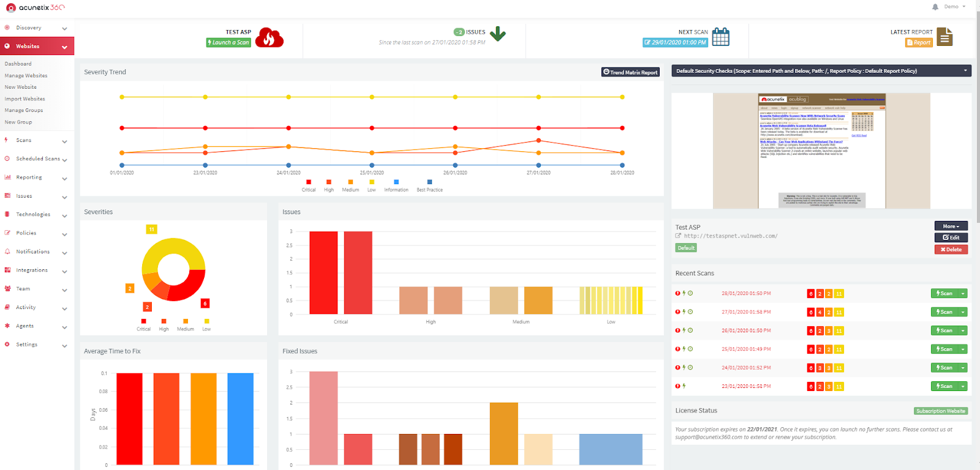Open Import Websites submenu item
The image size is (980, 470).
click(24, 99)
